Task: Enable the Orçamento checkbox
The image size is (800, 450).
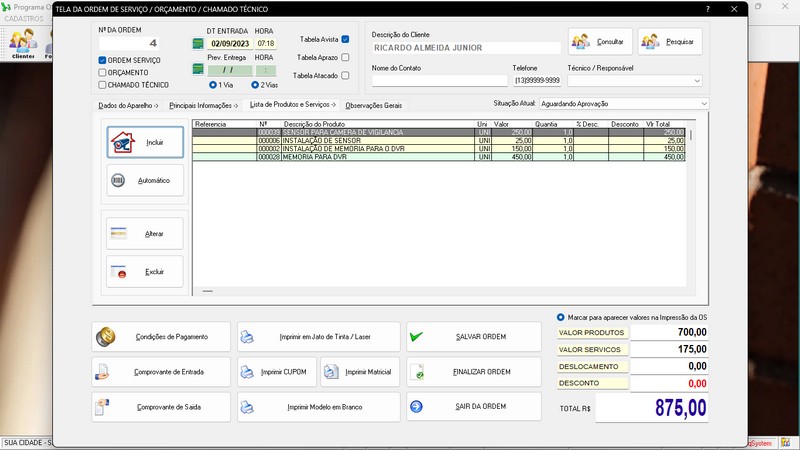Action: coord(102,72)
